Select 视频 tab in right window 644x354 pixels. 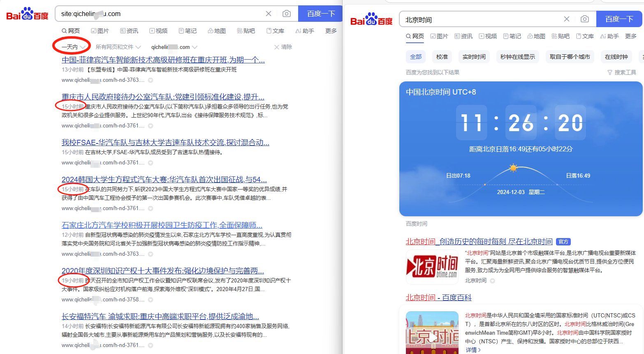(488, 36)
